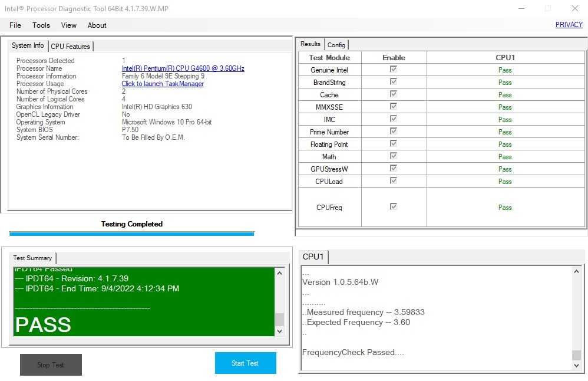Click the CPU1 column header

[x=506, y=57]
